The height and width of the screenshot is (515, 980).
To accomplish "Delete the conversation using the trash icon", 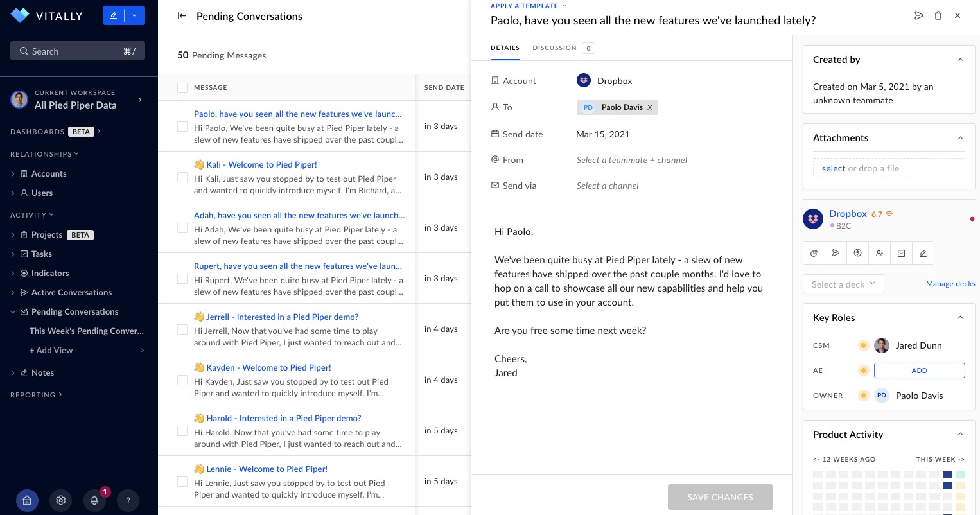I will (938, 15).
